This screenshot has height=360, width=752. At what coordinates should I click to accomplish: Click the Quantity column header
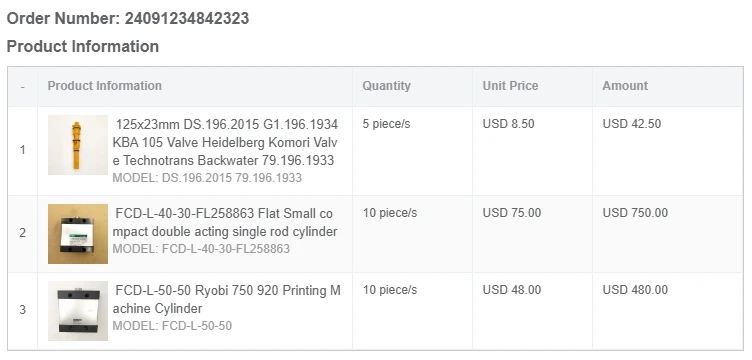pos(387,86)
